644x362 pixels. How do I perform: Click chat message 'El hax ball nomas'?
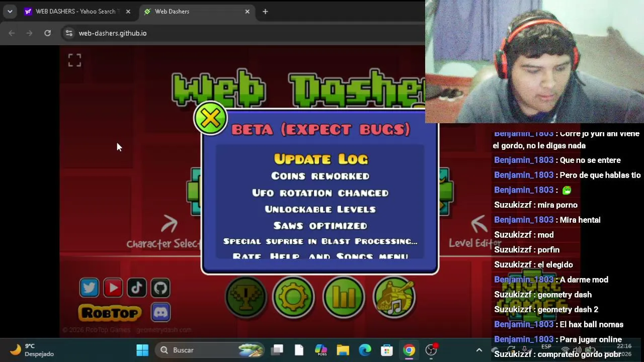pos(592,325)
